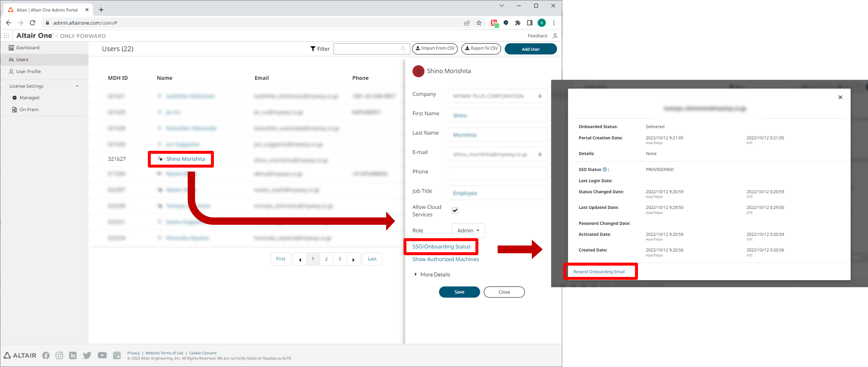This screenshot has width=868, height=367.
Task: Bookmark page with the star icon
Action: coord(479,23)
